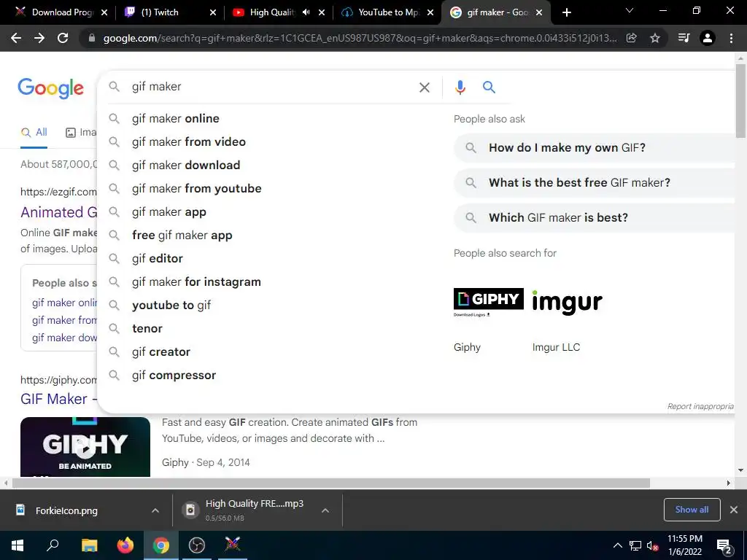
Task: Choose suggestion gif maker online
Action: [176, 119]
